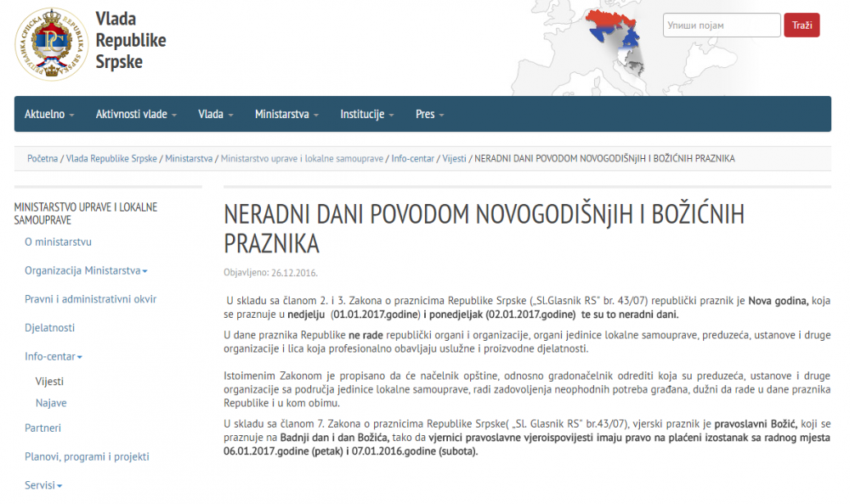Image resolution: width=850 pixels, height=504 pixels.
Task: Expand Organizacija Ministarstva sidebar section
Action: point(86,271)
